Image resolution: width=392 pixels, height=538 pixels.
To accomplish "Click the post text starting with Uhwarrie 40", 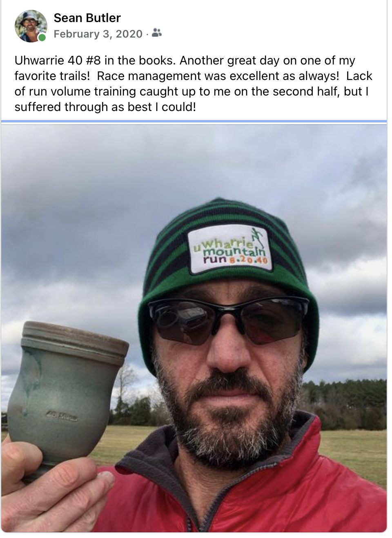I will [x=194, y=84].
